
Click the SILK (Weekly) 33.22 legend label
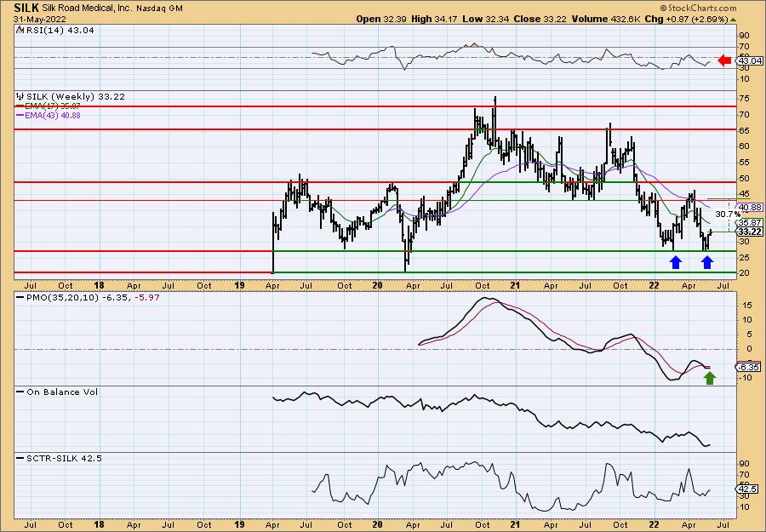pyautogui.click(x=75, y=97)
